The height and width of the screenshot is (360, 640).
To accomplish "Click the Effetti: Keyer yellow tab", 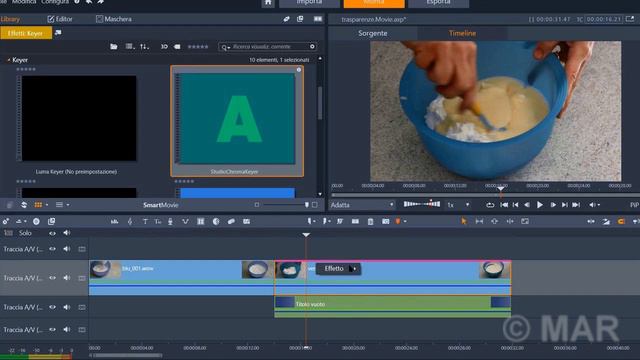I will (x=26, y=33).
